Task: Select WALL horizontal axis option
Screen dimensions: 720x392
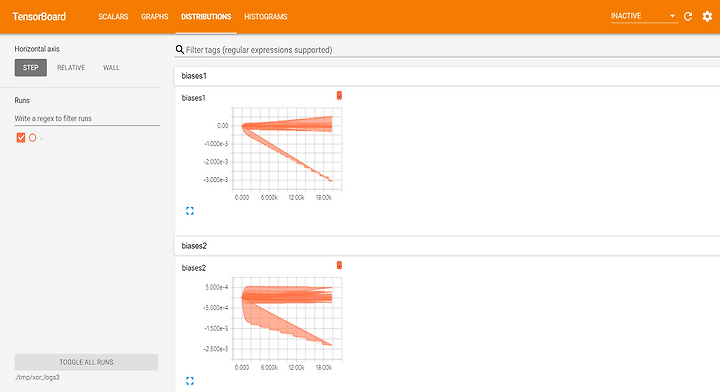Action: pyautogui.click(x=111, y=67)
